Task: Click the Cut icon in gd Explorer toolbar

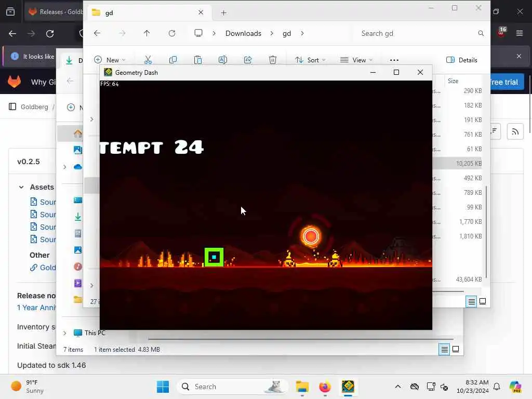Action: point(148,60)
